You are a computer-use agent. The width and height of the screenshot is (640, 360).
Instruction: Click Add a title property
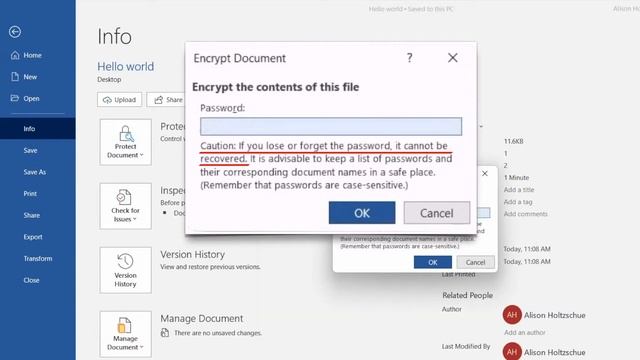point(519,190)
